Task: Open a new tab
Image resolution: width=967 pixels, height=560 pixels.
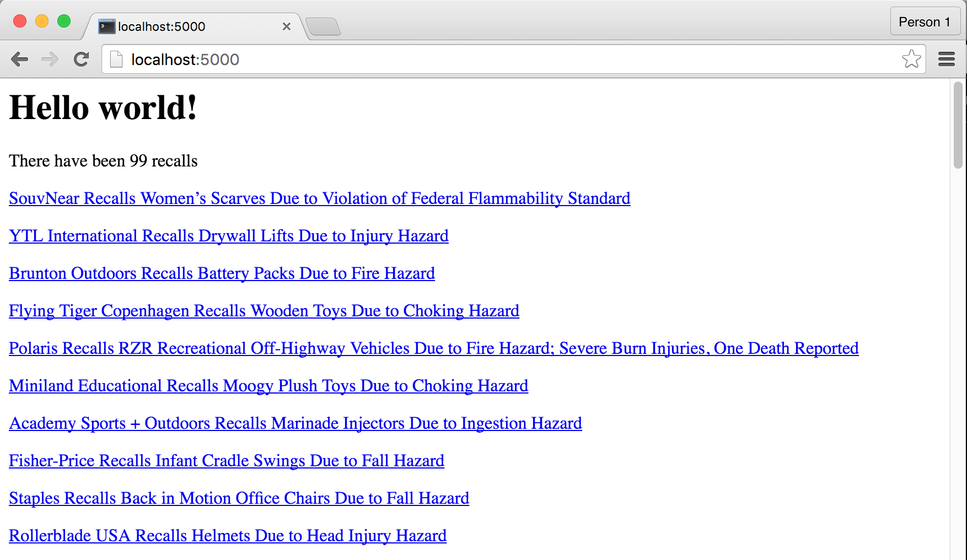Action: [x=323, y=26]
